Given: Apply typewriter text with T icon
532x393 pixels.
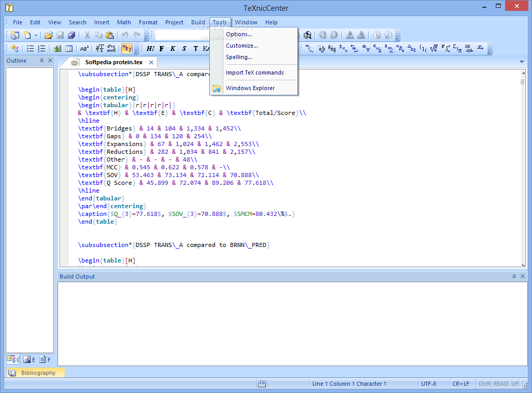Looking at the screenshot, I should 195,49.
